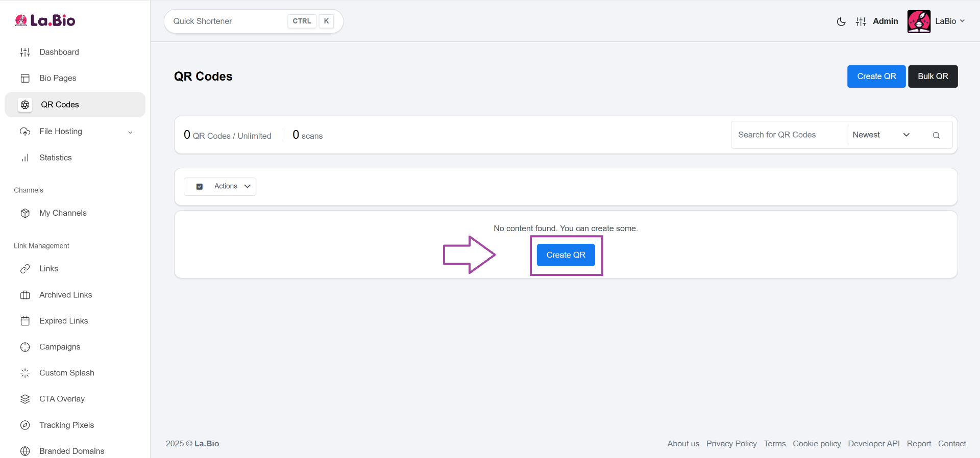Click the LaBio profile avatar
Viewport: 980px width, 458px height.
click(919, 21)
